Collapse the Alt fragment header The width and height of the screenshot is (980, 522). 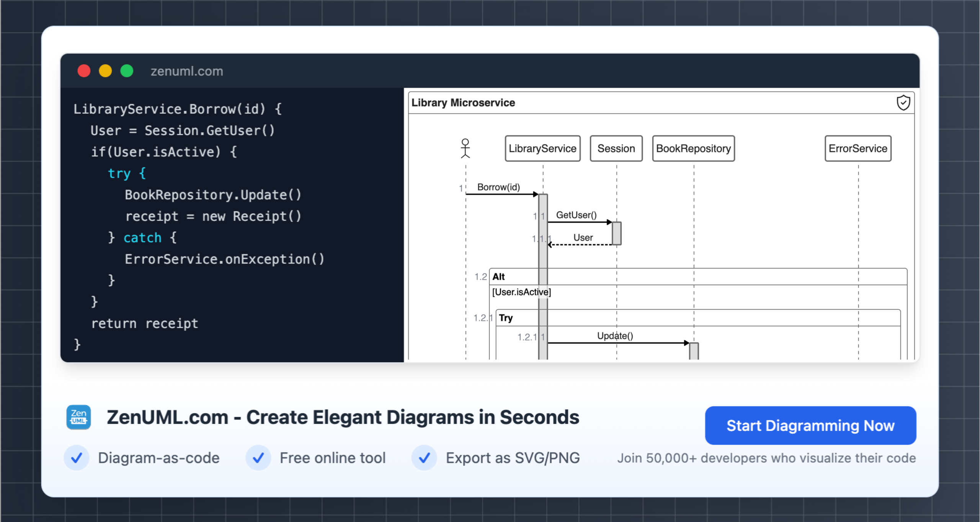tap(499, 277)
